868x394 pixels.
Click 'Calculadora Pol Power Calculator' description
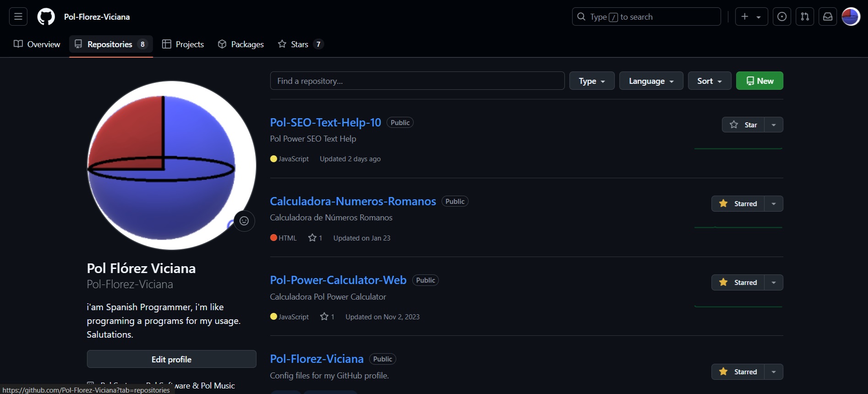tap(328, 296)
